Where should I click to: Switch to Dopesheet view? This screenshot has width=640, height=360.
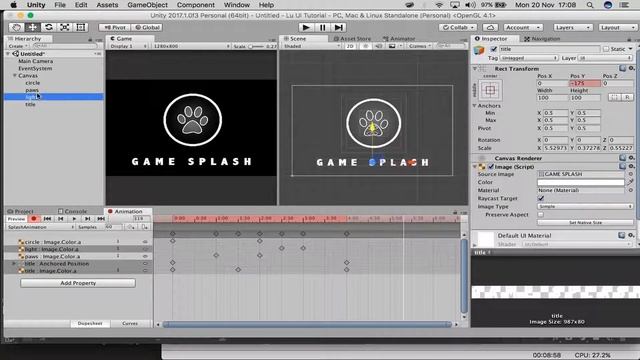click(90, 323)
